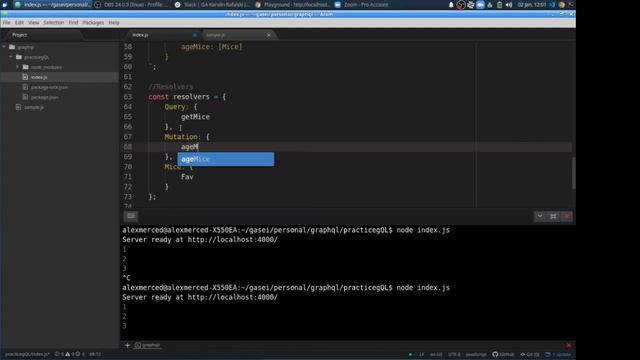Open the notification bell in system tray
Viewport: 640px width, 360px height.
tap(451, 5)
